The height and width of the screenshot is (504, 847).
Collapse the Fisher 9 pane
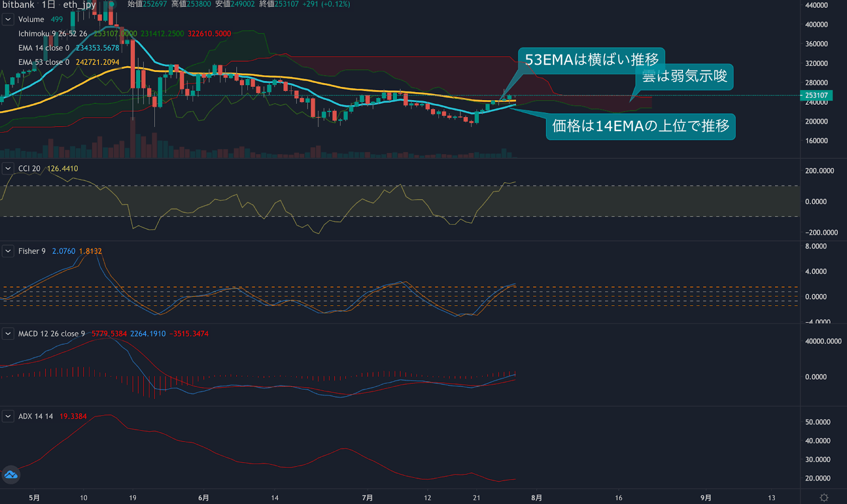pos(7,250)
